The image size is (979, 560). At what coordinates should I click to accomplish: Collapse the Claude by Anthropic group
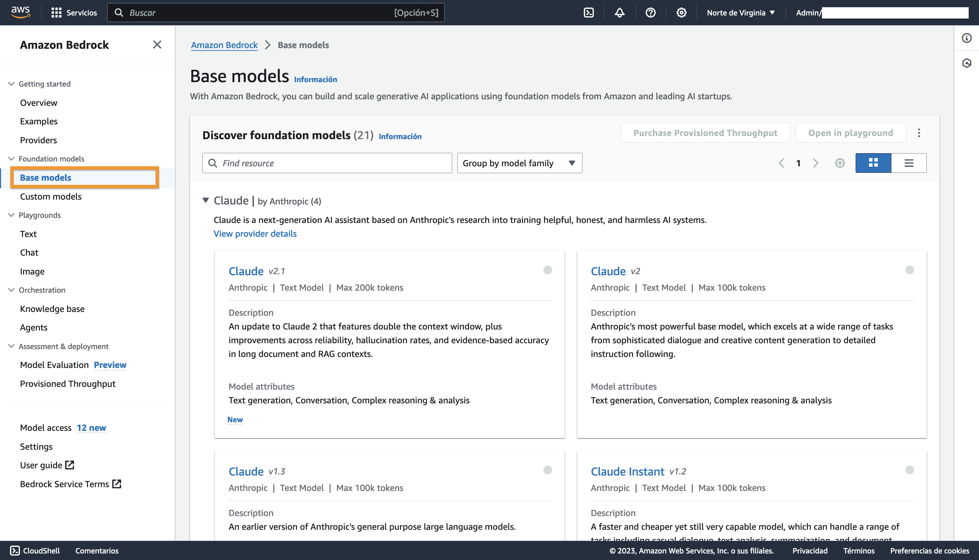[206, 200]
